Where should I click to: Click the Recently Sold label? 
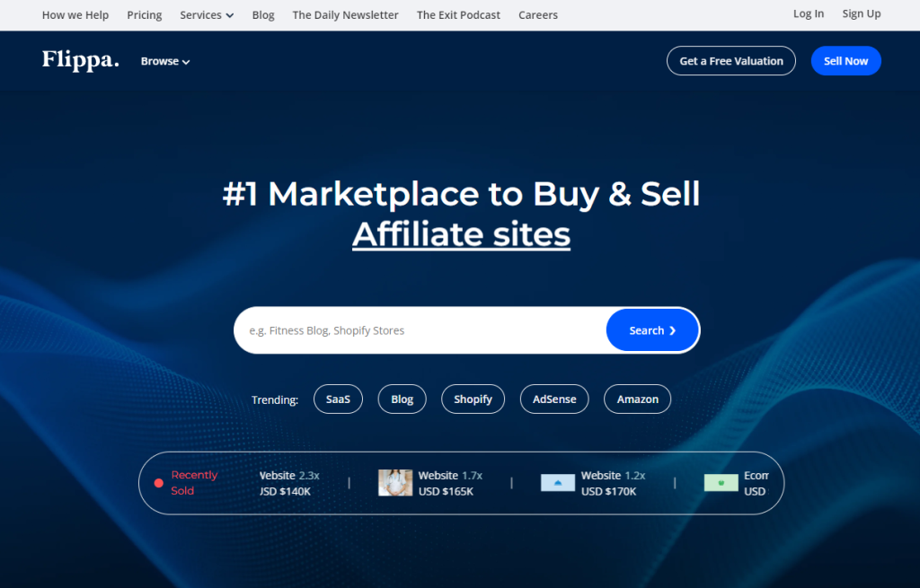pyautogui.click(x=194, y=482)
